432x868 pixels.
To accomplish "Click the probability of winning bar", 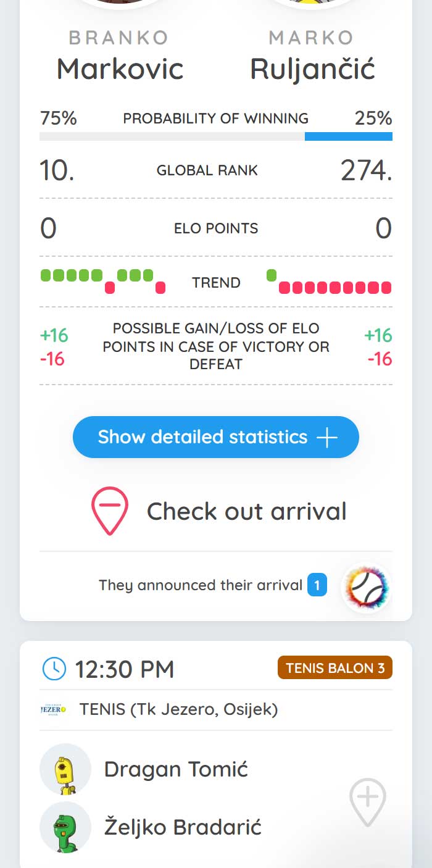I will (x=216, y=136).
